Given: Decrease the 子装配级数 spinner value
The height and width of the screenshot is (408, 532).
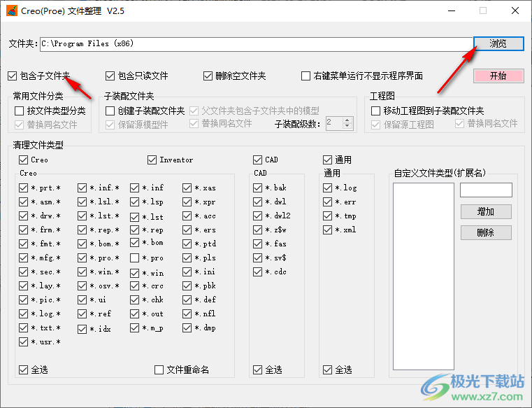Looking at the screenshot, I should tap(347, 126).
